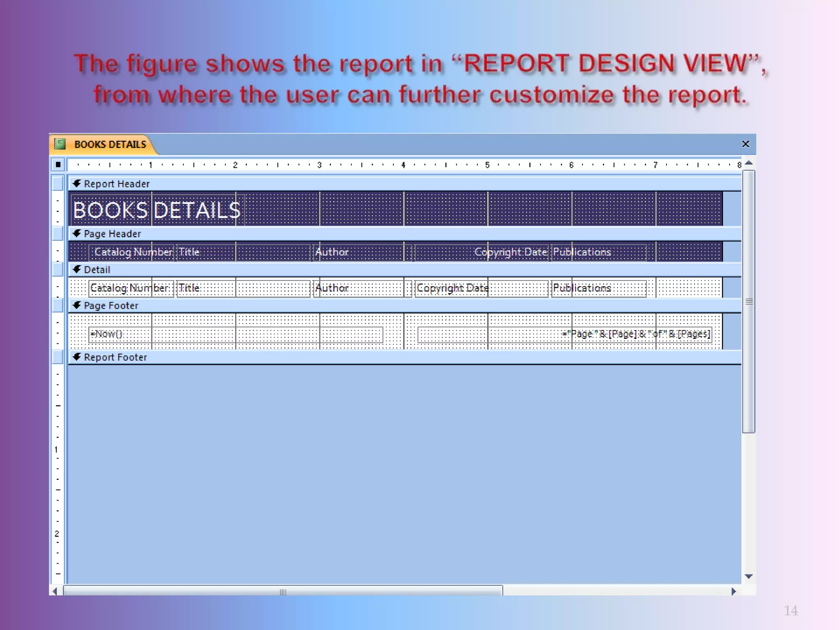Image resolution: width=840 pixels, height=630 pixels.
Task: Click the Report Header section selector box
Action: coord(58,184)
